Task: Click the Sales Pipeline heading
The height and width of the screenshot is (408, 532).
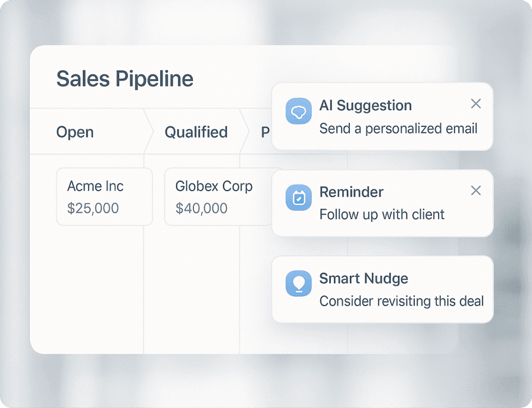Action: 124,79
